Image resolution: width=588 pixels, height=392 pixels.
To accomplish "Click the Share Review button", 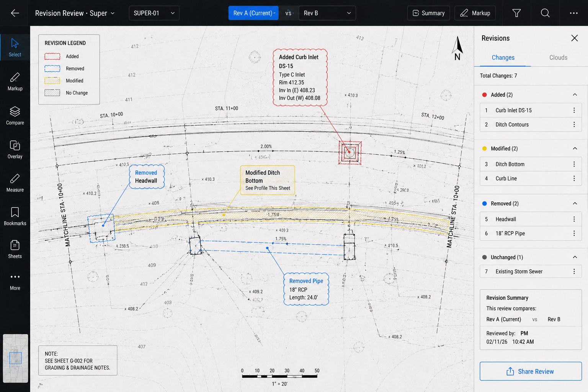I will coord(531,371).
